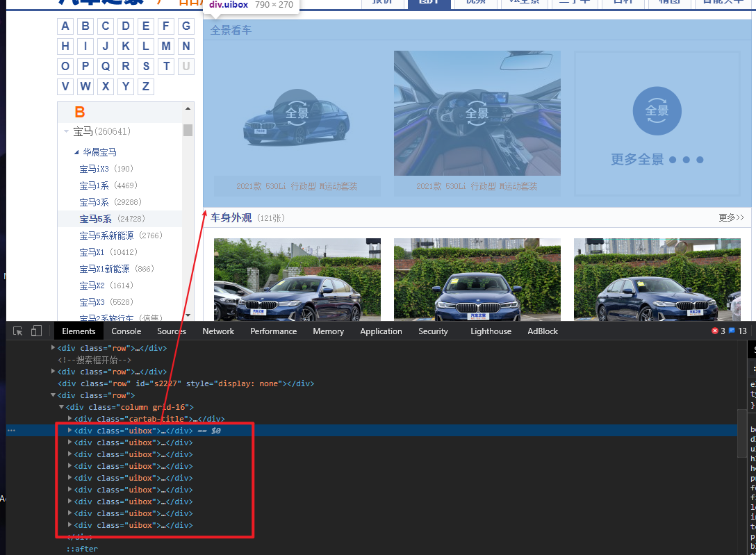Open the Application tab
This screenshot has width=756, height=555.
click(x=381, y=331)
